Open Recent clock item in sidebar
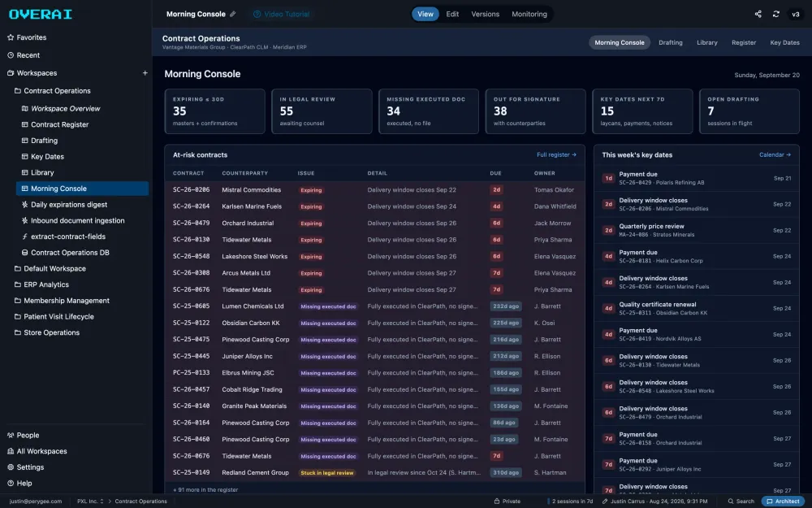Viewport: 812px width, 508px height. pyautogui.click(x=24, y=55)
